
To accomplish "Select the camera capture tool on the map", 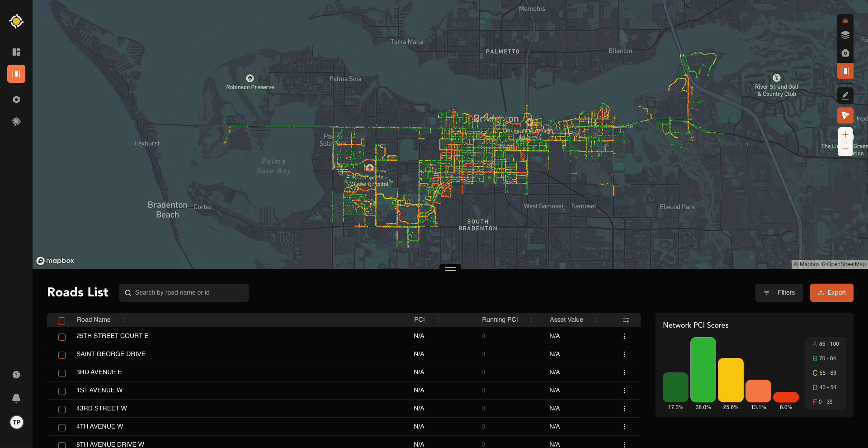I will (x=846, y=53).
